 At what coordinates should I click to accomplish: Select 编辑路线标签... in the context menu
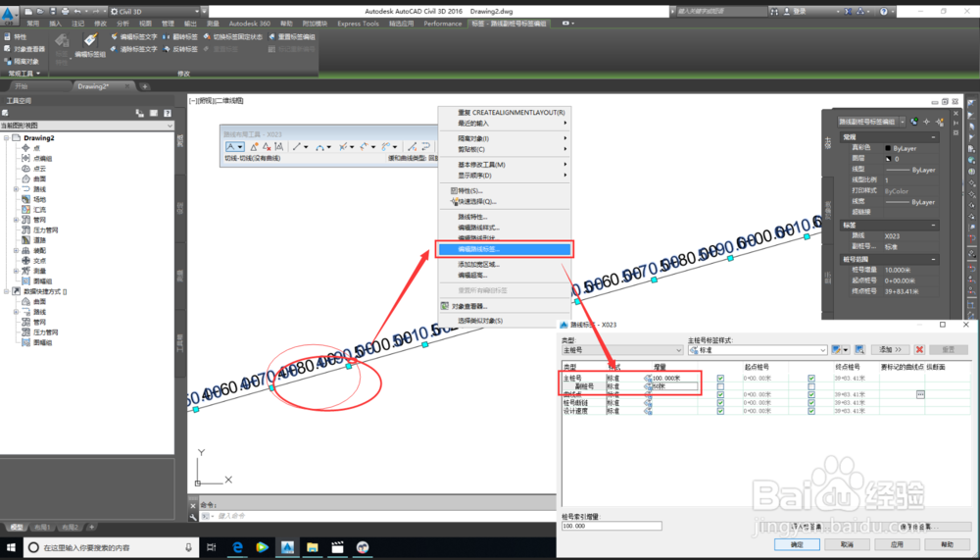(504, 249)
